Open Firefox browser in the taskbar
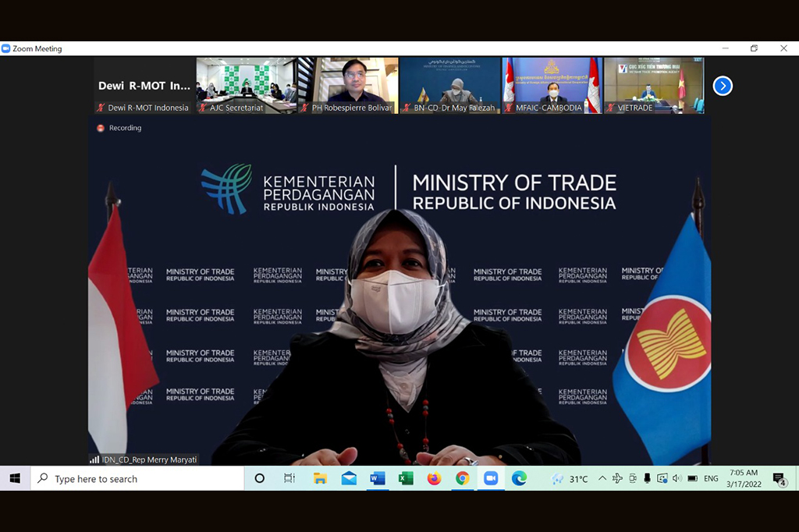This screenshot has width=799, height=532. (435, 478)
